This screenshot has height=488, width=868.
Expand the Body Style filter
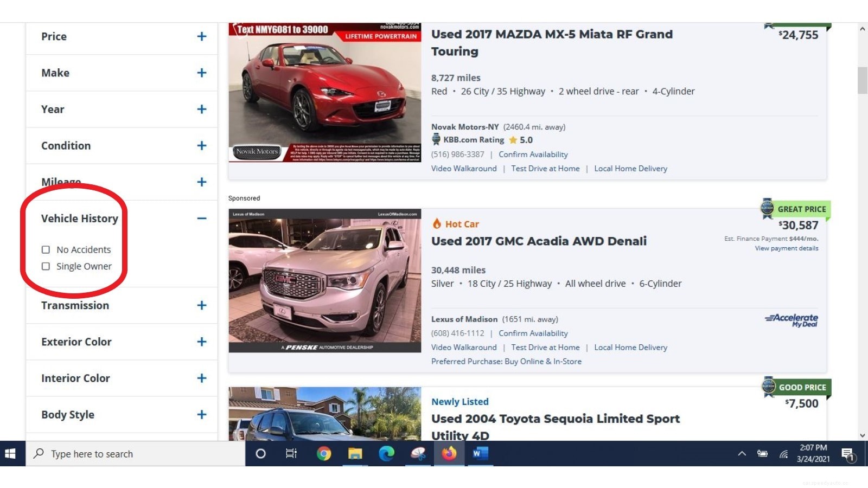pyautogui.click(x=202, y=414)
